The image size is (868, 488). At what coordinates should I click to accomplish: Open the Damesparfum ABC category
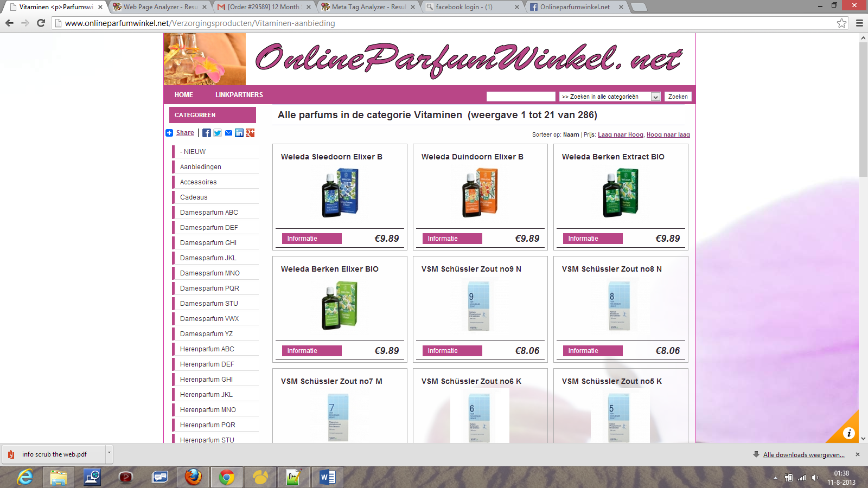point(209,213)
